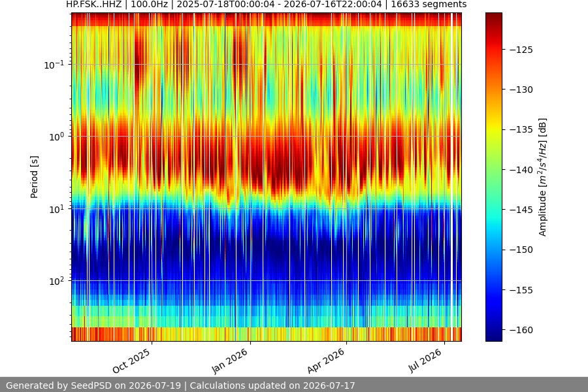Click the −125 colorbar tick label
Screen dimensions: 588x392
[521, 50]
